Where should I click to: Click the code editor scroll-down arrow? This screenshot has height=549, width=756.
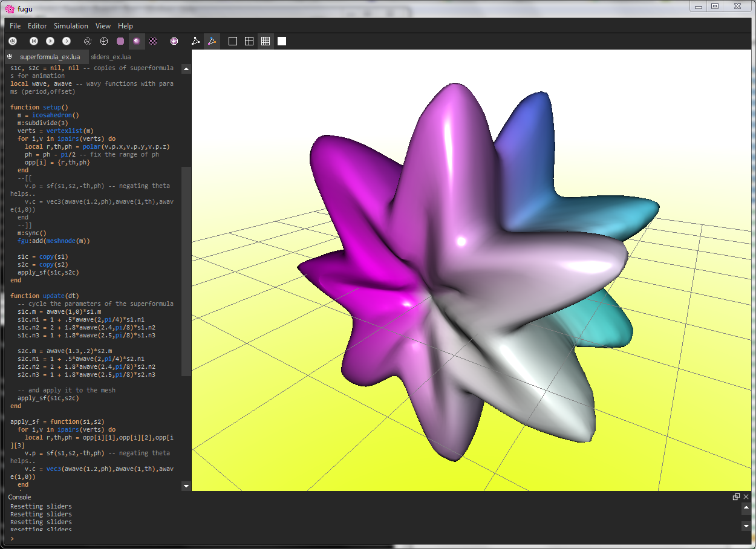[x=186, y=486]
